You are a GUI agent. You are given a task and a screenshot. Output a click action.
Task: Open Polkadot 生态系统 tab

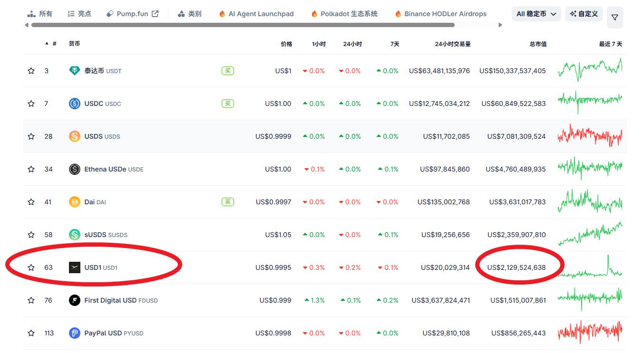[344, 14]
